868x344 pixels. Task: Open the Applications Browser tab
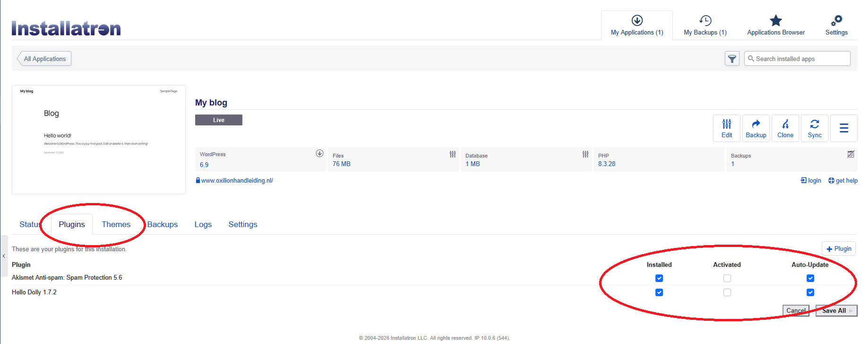pos(775,26)
